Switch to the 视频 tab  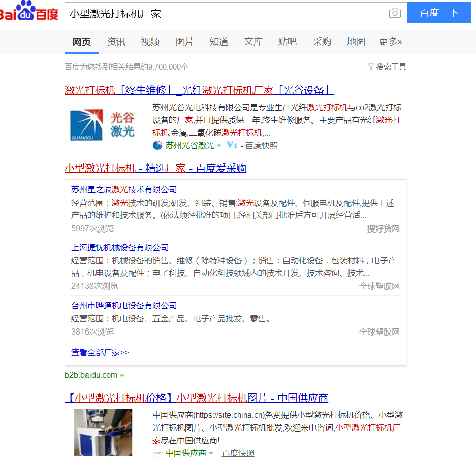[150, 42]
